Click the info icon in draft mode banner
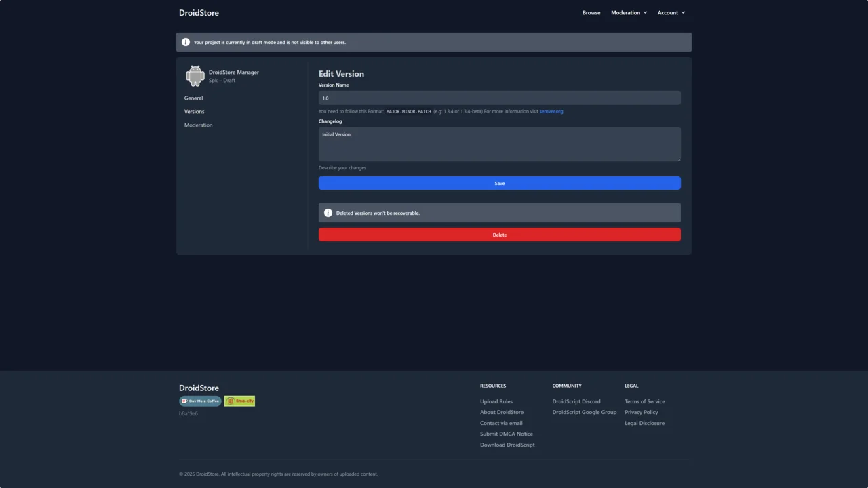This screenshot has width=868, height=488. [x=186, y=42]
